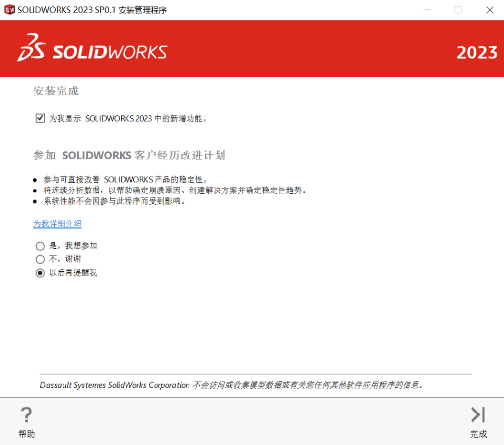Click the 完成 button to finish installation
The image size is (504, 445).
point(477,423)
